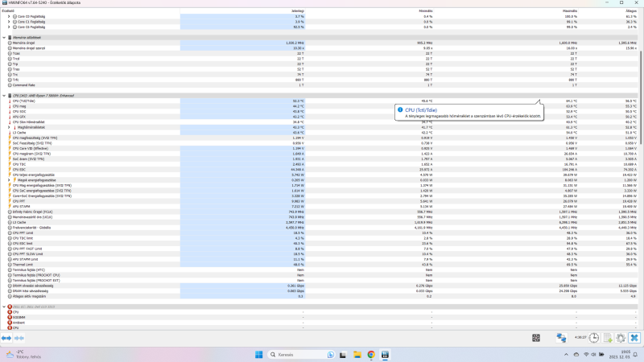Open the weather widget on taskbar
This screenshot has width=644, height=362.
23,355
